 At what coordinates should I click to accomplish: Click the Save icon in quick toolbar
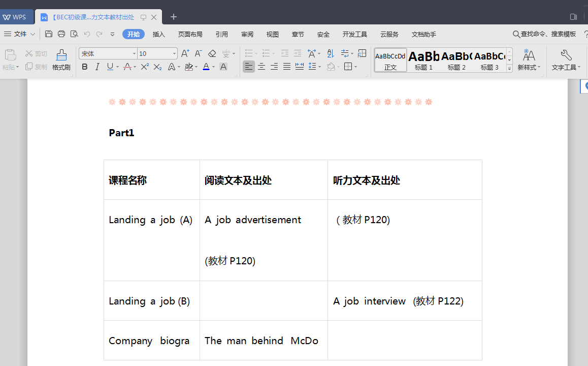pyautogui.click(x=49, y=34)
